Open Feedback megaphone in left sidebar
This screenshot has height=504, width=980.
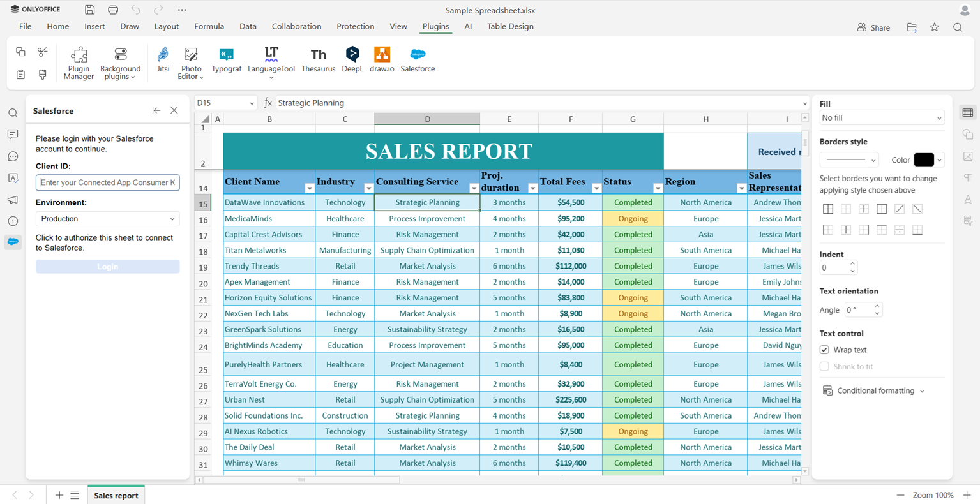click(x=13, y=200)
